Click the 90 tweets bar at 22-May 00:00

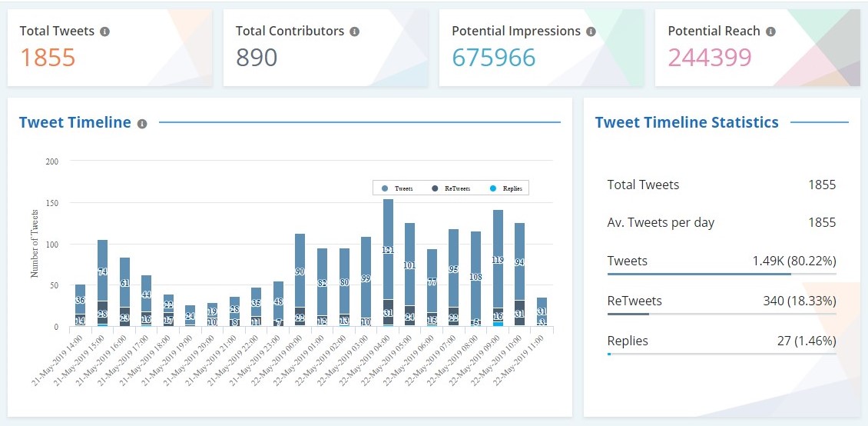click(x=300, y=271)
